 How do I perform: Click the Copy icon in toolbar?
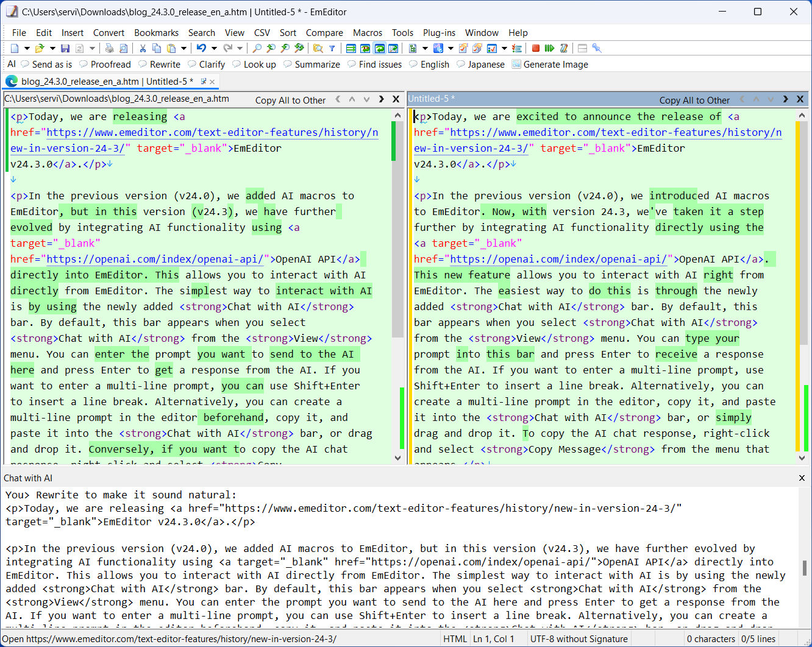tap(157, 48)
